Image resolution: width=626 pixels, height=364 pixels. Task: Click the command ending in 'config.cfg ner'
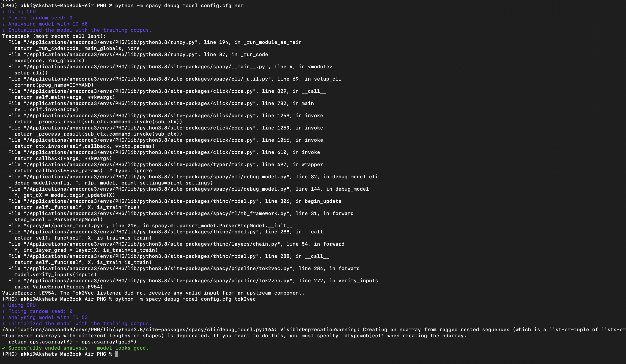pyautogui.click(x=179, y=5)
